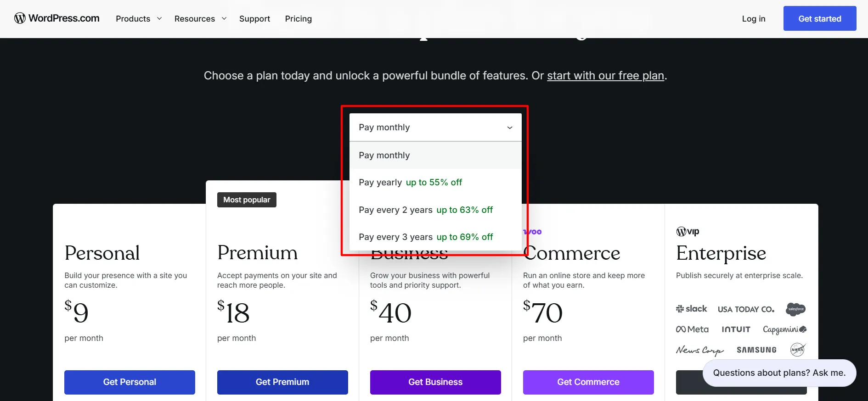Click the Meta logo
Viewport: 868px width, 401px height.
pos(692,329)
